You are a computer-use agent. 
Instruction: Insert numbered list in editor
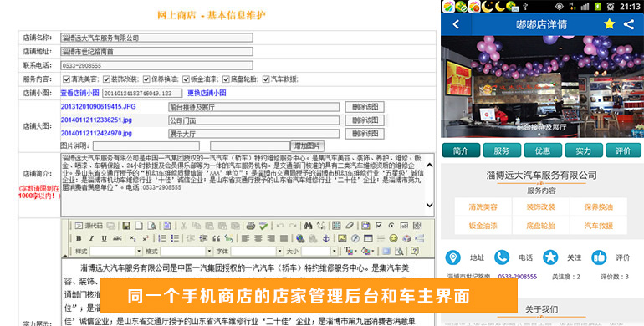click(x=162, y=238)
